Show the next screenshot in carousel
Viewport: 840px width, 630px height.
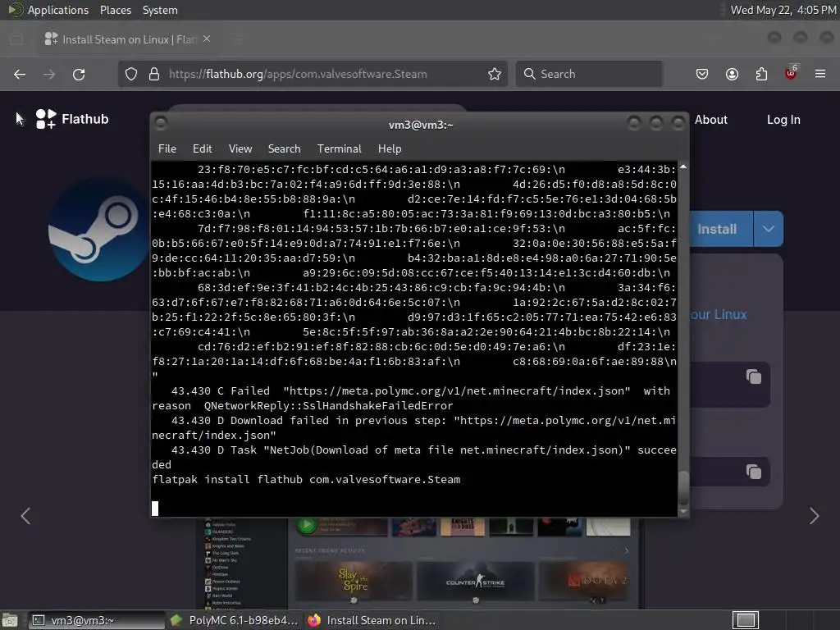pyautogui.click(x=815, y=516)
